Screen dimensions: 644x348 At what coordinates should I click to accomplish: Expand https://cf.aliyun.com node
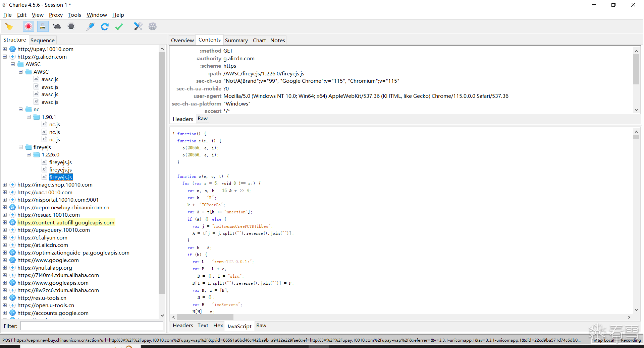5,237
